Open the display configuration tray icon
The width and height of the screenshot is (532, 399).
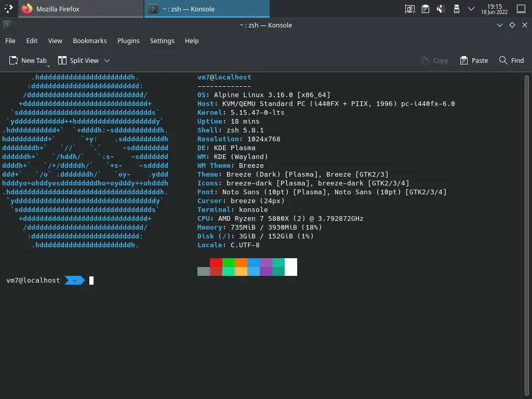pos(410,9)
